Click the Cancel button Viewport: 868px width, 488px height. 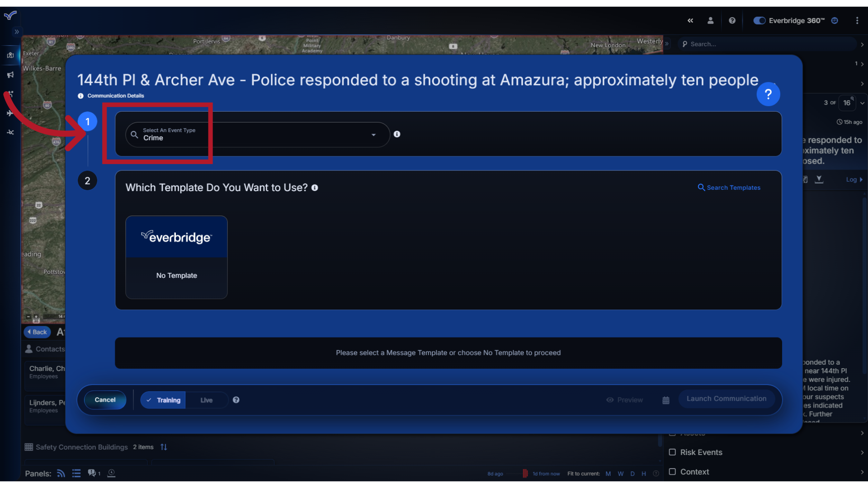click(105, 400)
